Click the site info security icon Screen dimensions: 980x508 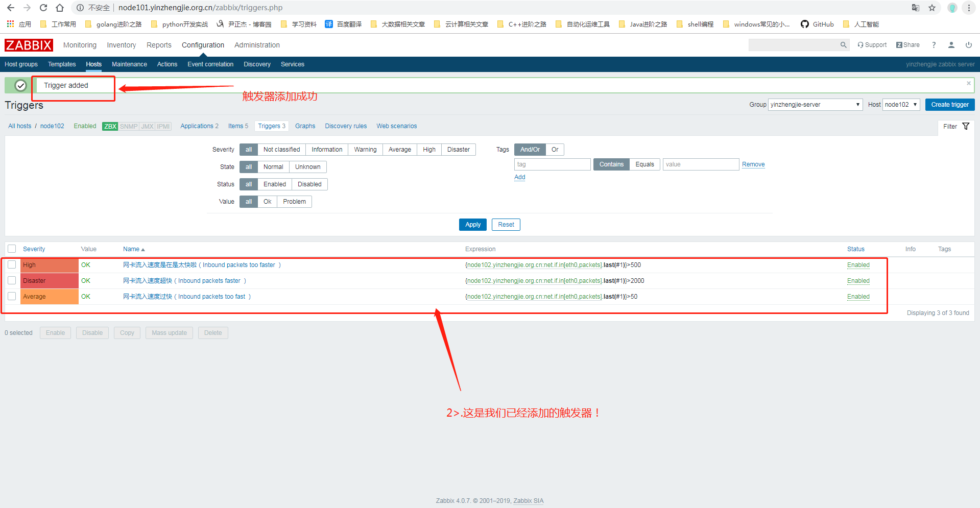(x=80, y=8)
